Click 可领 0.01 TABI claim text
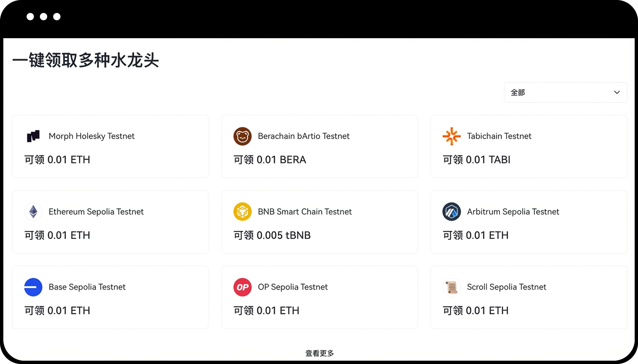Screen dimensions: 638x364 476,160
